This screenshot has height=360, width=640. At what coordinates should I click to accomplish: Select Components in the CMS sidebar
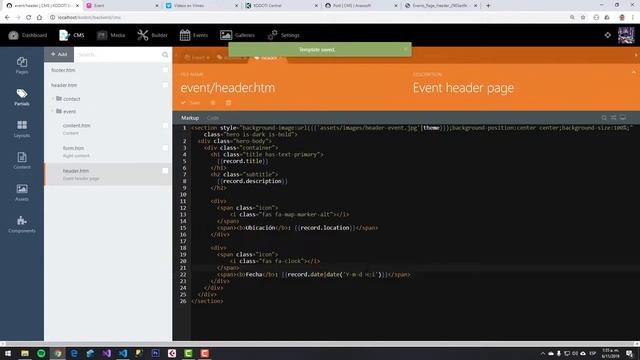click(22, 224)
